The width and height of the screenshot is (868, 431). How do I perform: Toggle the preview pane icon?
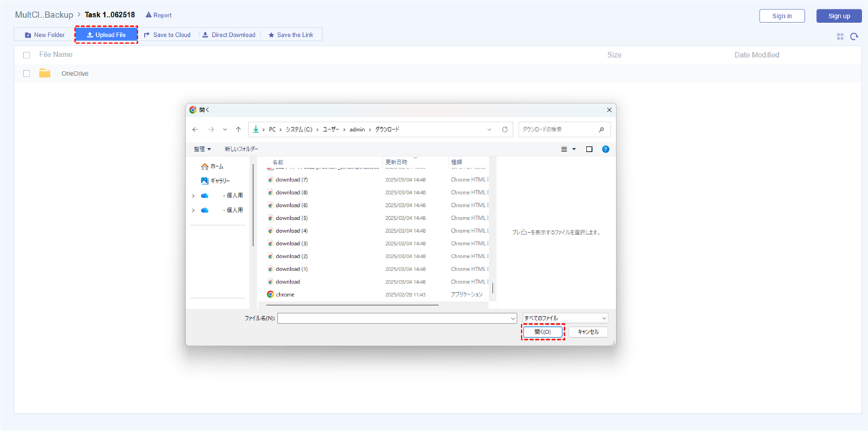(590, 149)
